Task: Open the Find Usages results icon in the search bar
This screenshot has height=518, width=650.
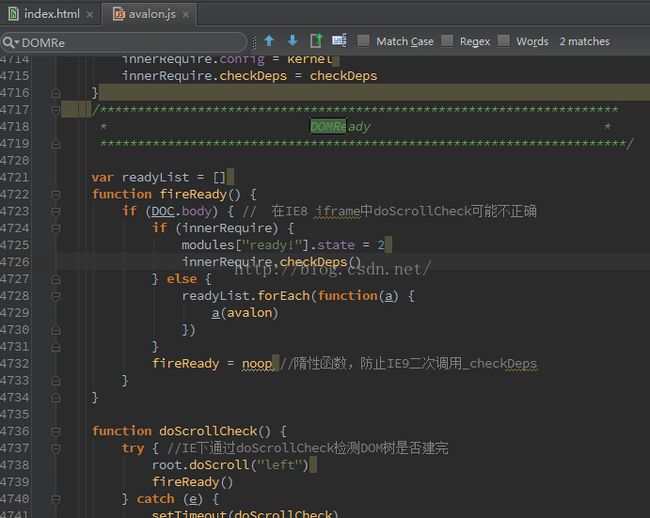Action: click(316, 41)
